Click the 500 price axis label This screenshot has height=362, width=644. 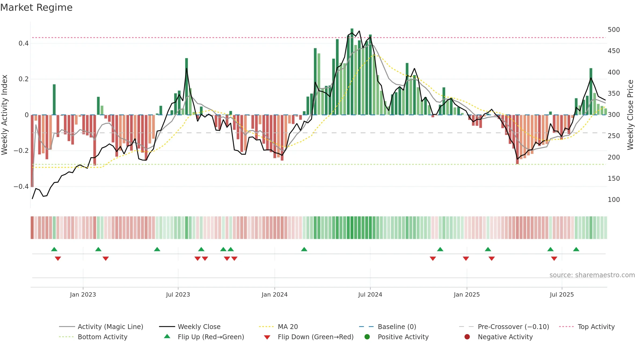(x=614, y=29)
